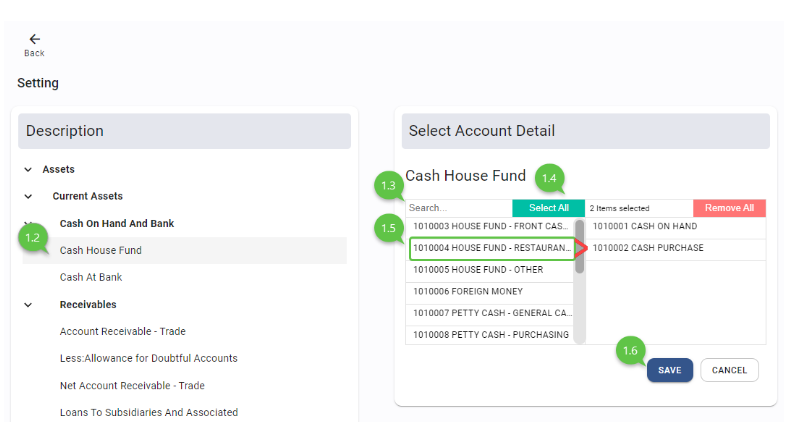Image resolution: width=805 pixels, height=422 pixels.
Task: Choose 1010003 HOUSE FUND - FRONT account
Action: [490, 227]
